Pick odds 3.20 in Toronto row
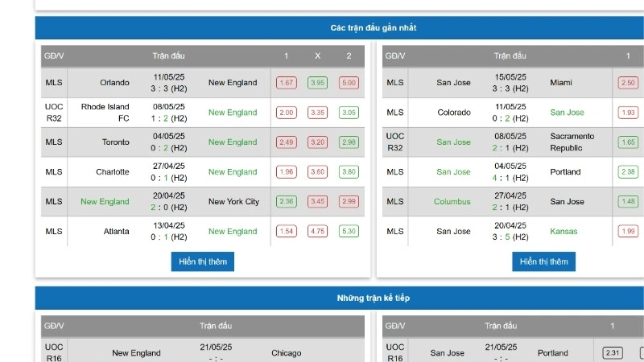Image resolution: width=644 pixels, height=362 pixels. point(317,142)
